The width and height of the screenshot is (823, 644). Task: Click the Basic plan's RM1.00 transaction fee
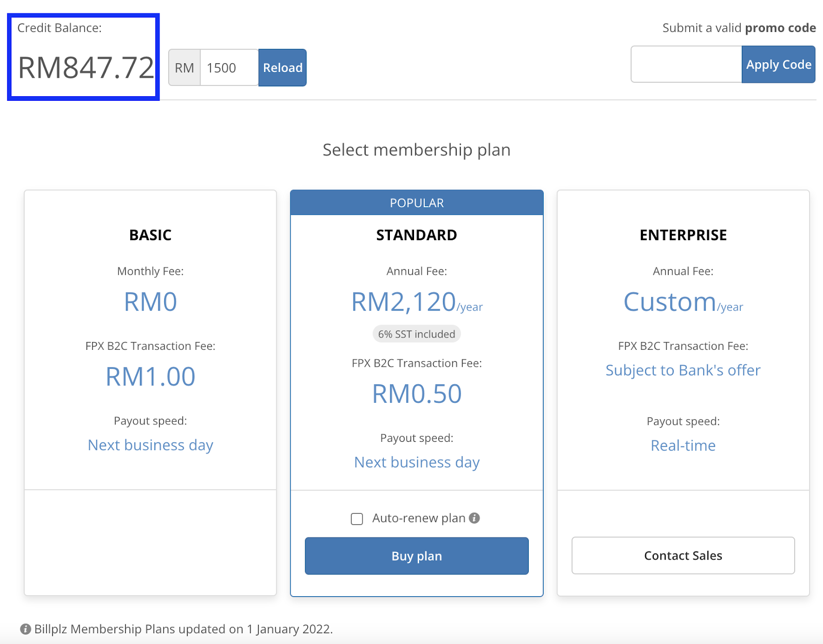tap(150, 377)
